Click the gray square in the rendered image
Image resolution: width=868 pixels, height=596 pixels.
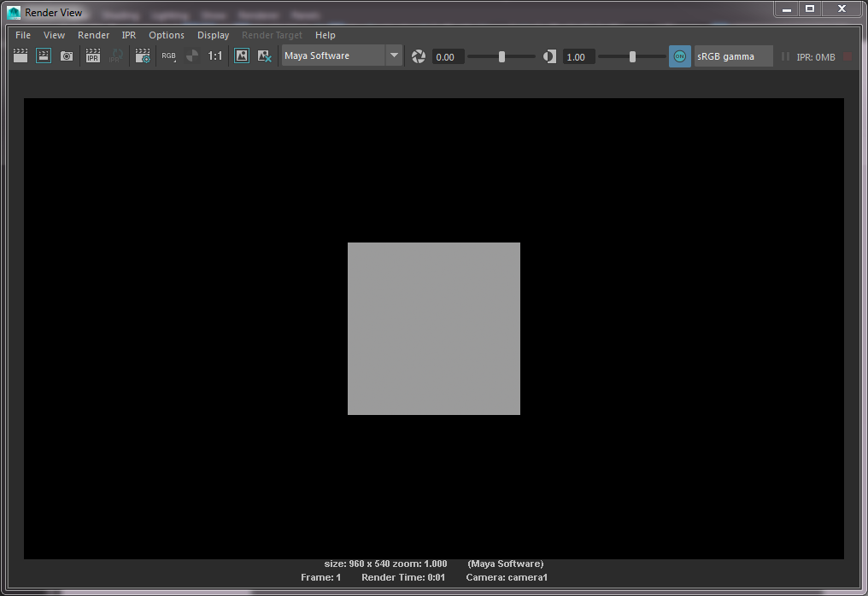tap(434, 329)
